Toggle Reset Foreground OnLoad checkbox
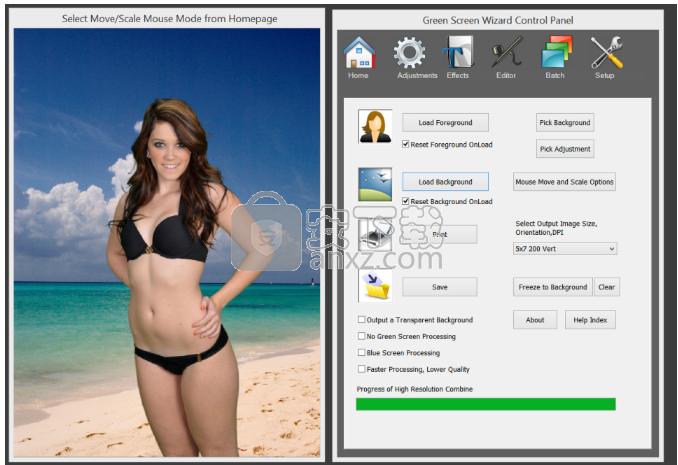The width and height of the screenshot is (678, 465). click(x=406, y=144)
